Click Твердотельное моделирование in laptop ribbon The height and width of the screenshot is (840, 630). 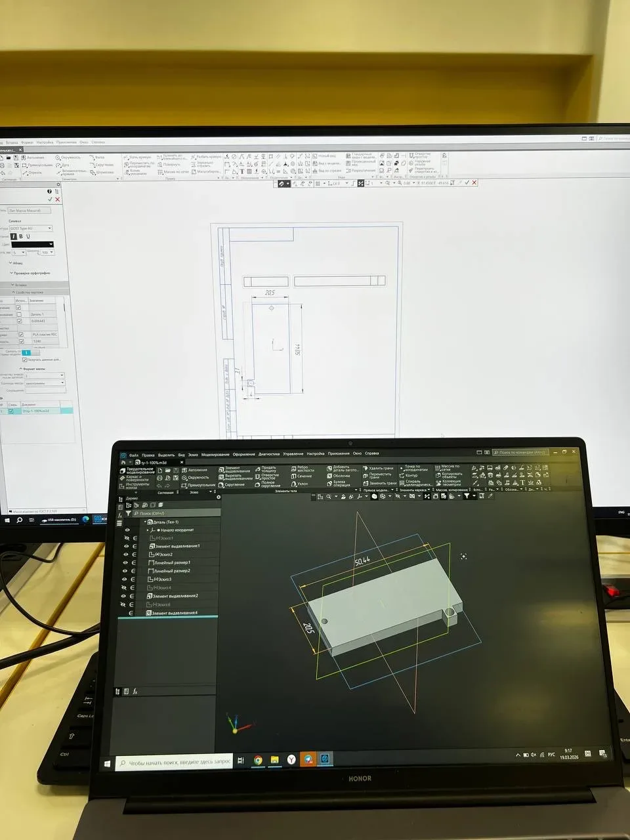click(136, 471)
